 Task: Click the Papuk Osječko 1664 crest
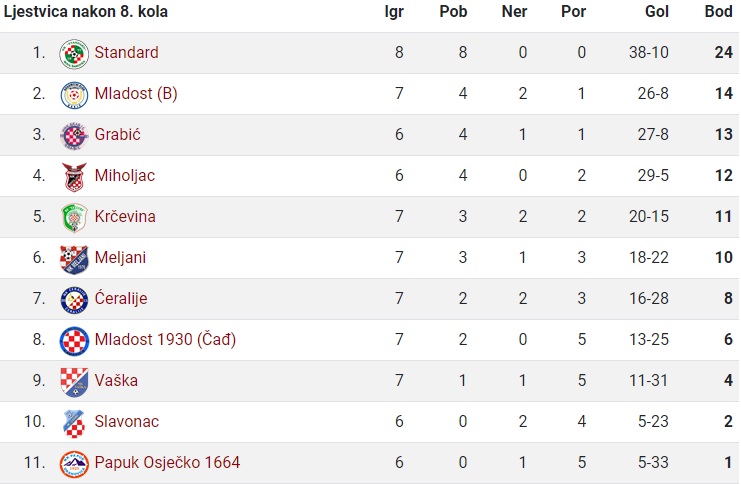74,464
